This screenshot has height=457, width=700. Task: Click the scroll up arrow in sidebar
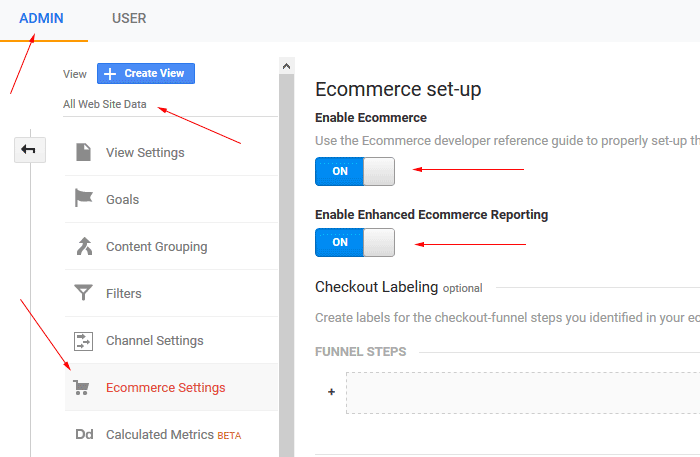287,66
